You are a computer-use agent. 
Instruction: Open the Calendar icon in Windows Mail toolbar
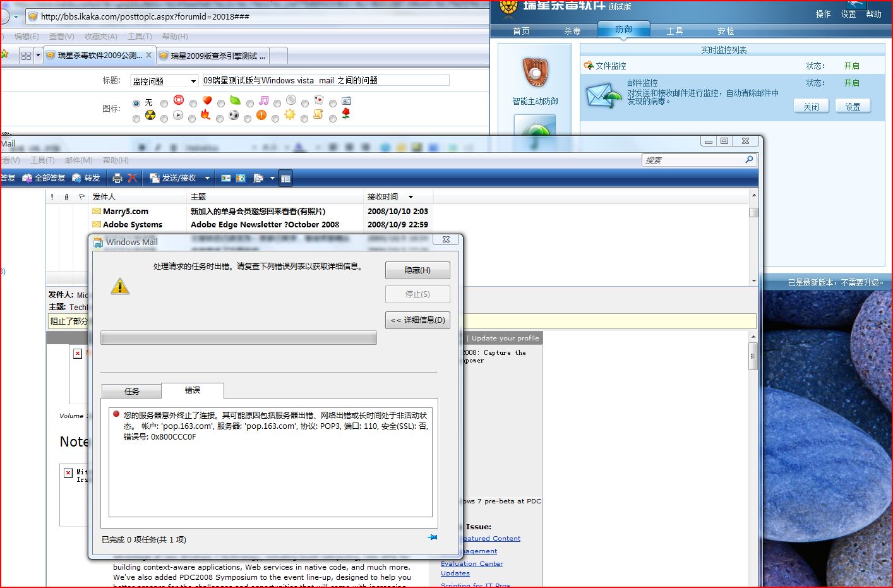(241, 178)
